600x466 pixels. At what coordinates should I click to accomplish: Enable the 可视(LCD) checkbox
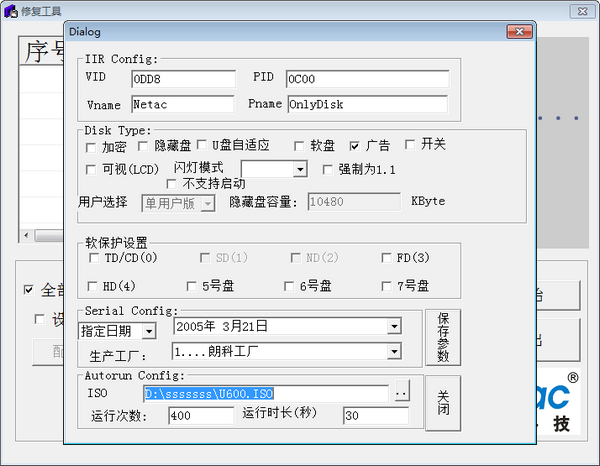coord(93,169)
